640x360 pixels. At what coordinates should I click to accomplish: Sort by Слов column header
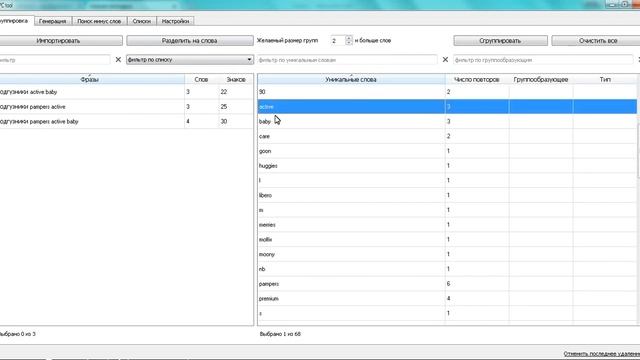point(201,79)
